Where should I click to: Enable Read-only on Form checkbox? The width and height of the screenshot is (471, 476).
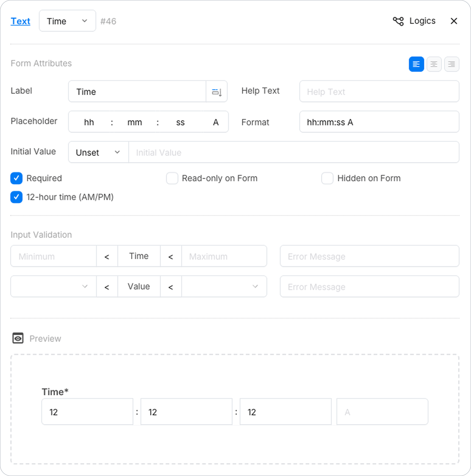172,178
